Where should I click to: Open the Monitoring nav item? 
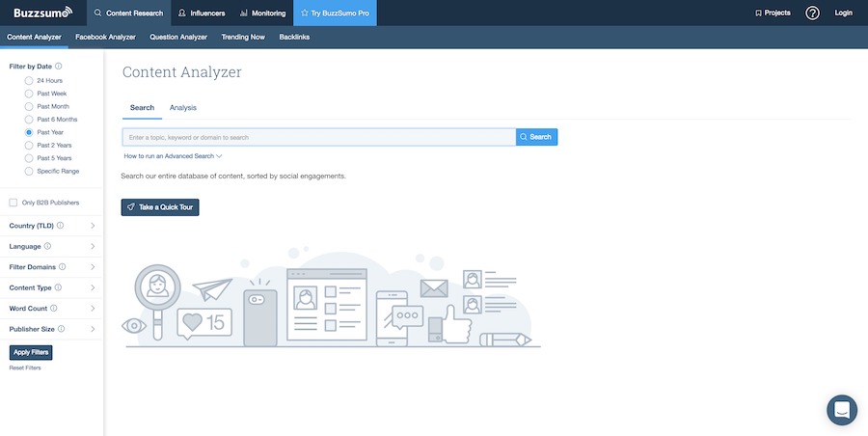pos(263,13)
